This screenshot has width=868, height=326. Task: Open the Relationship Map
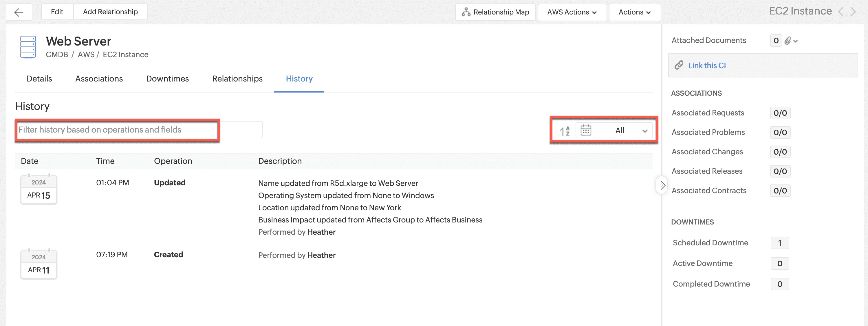pos(495,12)
